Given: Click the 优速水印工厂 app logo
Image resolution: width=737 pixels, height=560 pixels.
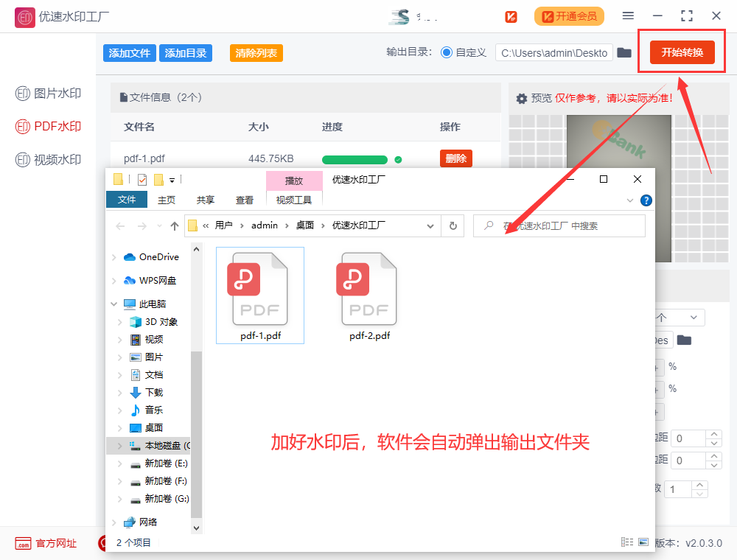Looking at the screenshot, I should pos(25,18).
